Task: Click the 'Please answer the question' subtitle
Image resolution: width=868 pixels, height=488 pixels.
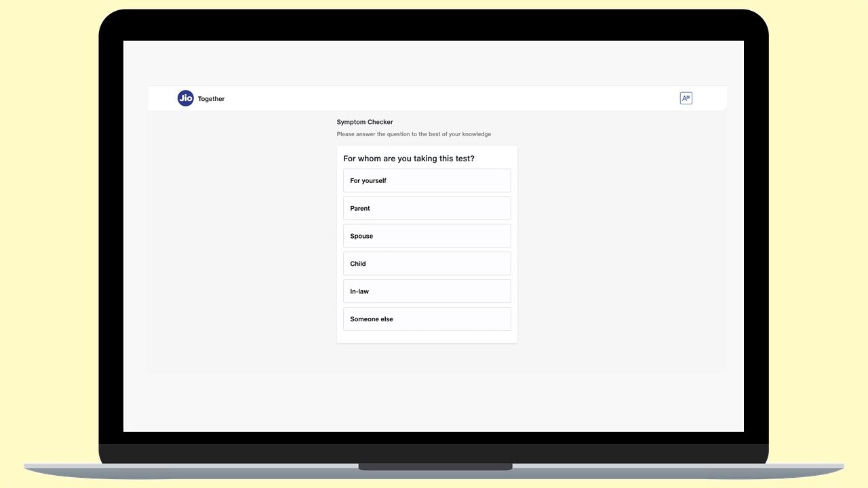Action: 414,134
